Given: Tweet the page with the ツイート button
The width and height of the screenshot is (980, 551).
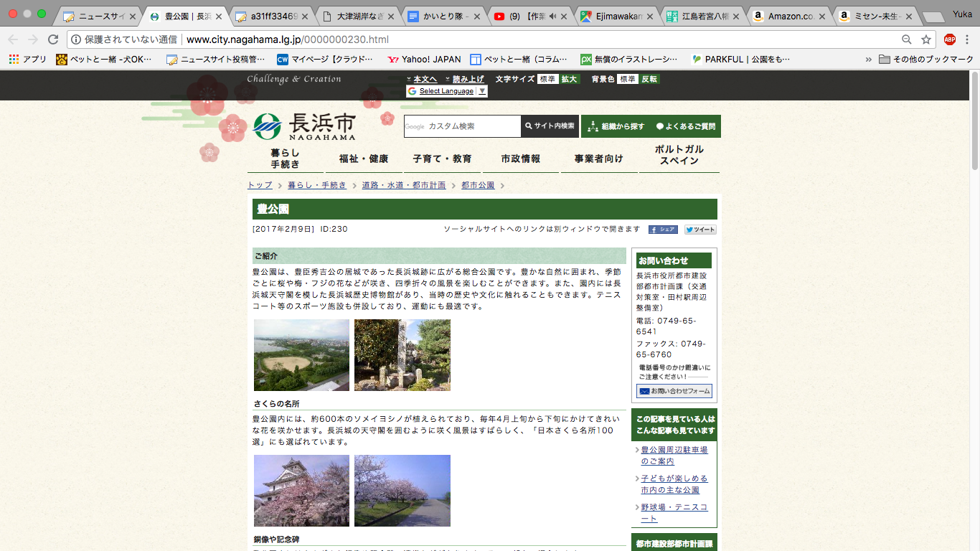Looking at the screenshot, I should [700, 230].
